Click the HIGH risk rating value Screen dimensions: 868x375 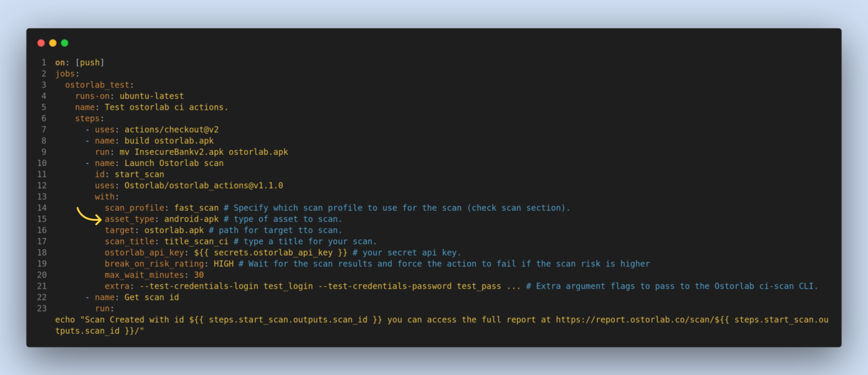coord(224,264)
